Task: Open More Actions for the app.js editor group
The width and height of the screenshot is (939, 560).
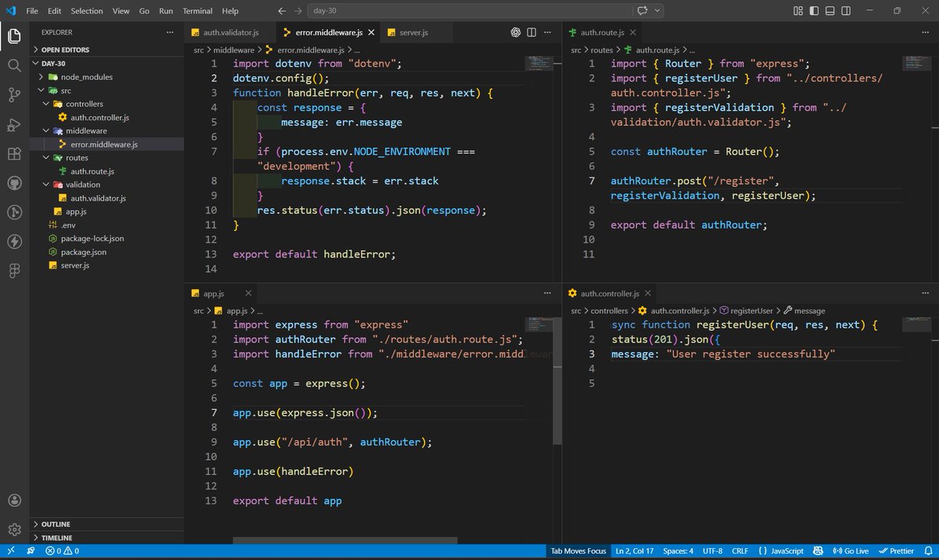Action: [x=547, y=293]
